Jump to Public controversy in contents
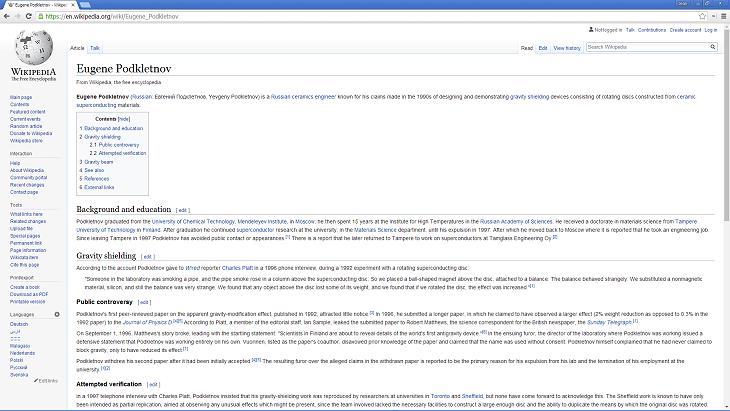Image resolution: width=730 pixels, height=411 pixels. click(119, 145)
